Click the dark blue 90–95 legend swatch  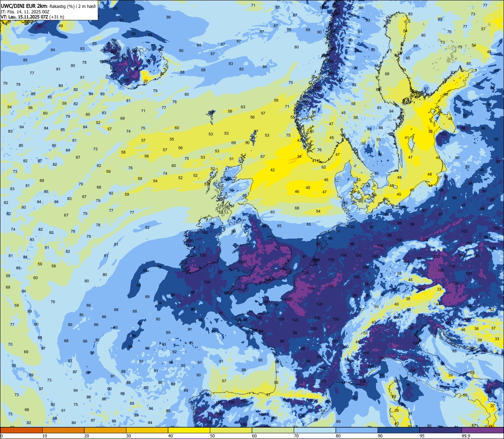pos(398,430)
